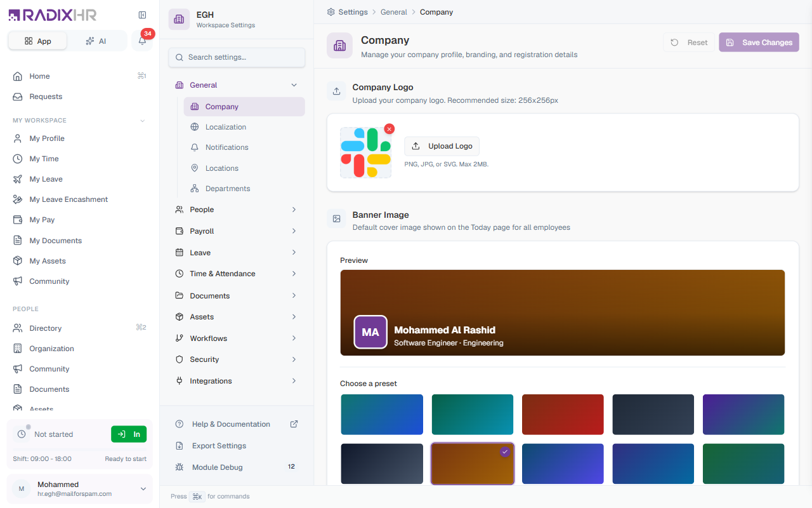Click the My Profile person icon
This screenshot has height=508, width=812.
tap(18, 138)
